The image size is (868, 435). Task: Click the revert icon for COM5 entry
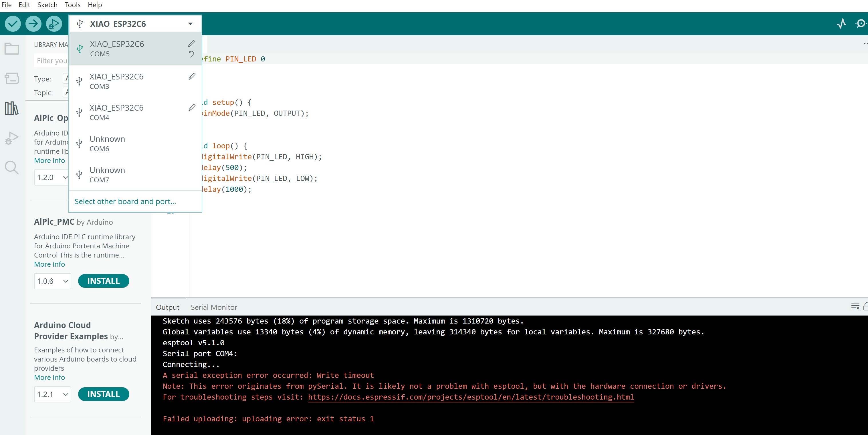point(191,54)
